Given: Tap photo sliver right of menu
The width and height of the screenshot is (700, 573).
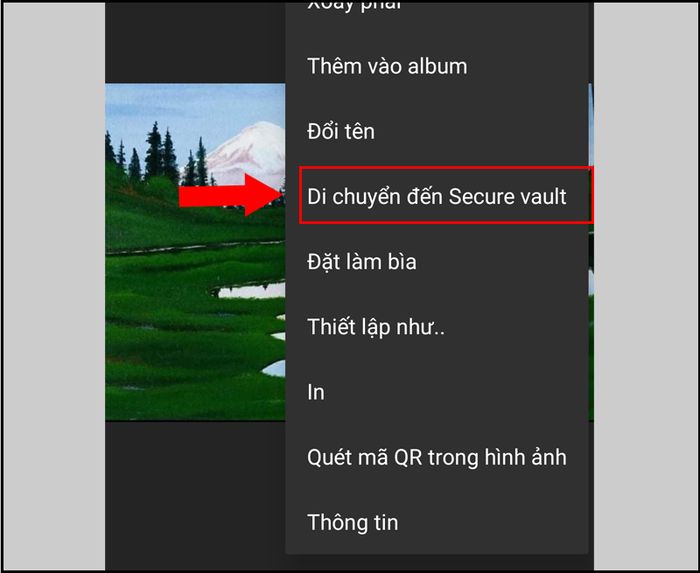Looking at the screenshot, I should pyautogui.click(x=591, y=252).
